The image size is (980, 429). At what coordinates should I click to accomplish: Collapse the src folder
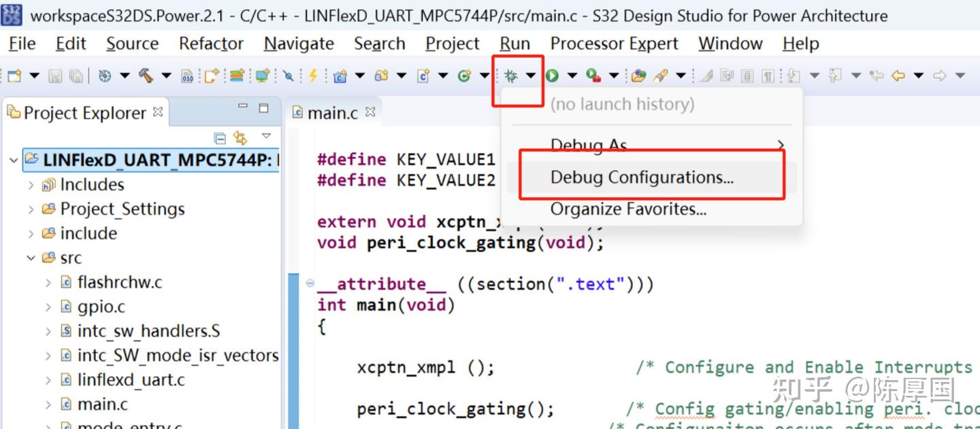tap(31, 258)
